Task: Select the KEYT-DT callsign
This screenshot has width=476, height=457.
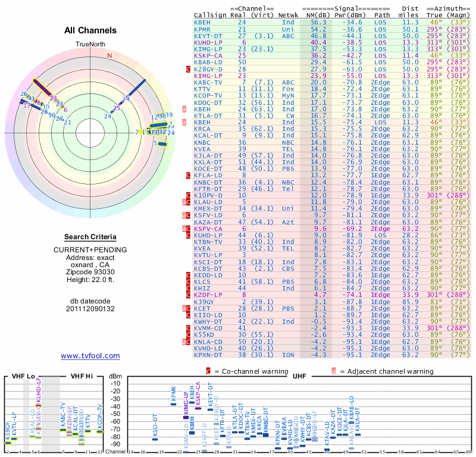Action: pos(208,36)
